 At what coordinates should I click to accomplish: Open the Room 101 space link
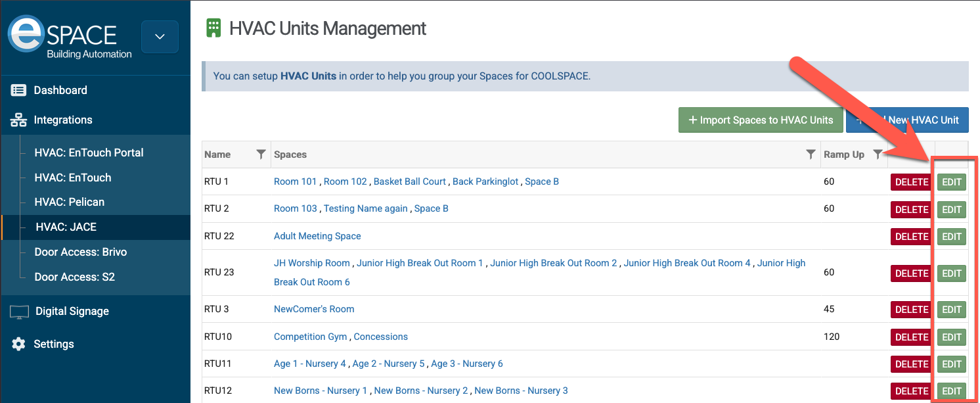click(295, 181)
